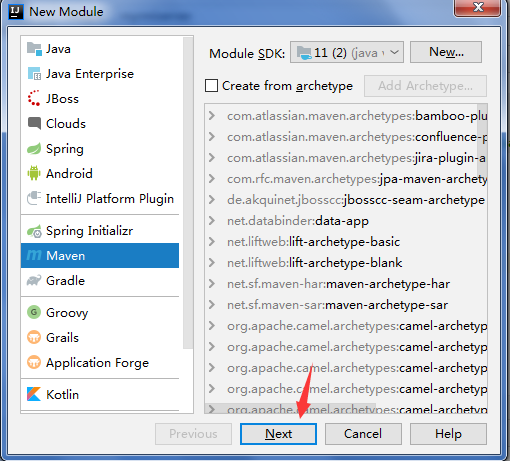510x461 pixels.
Task: Select the Clouds module type
Action: click(x=100, y=124)
